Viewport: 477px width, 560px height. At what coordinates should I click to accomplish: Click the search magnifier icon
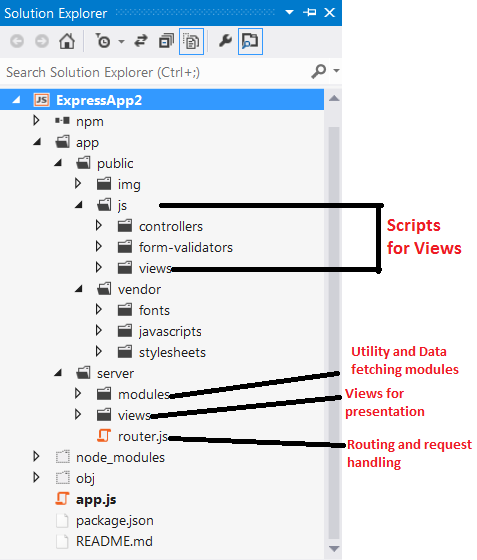318,71
